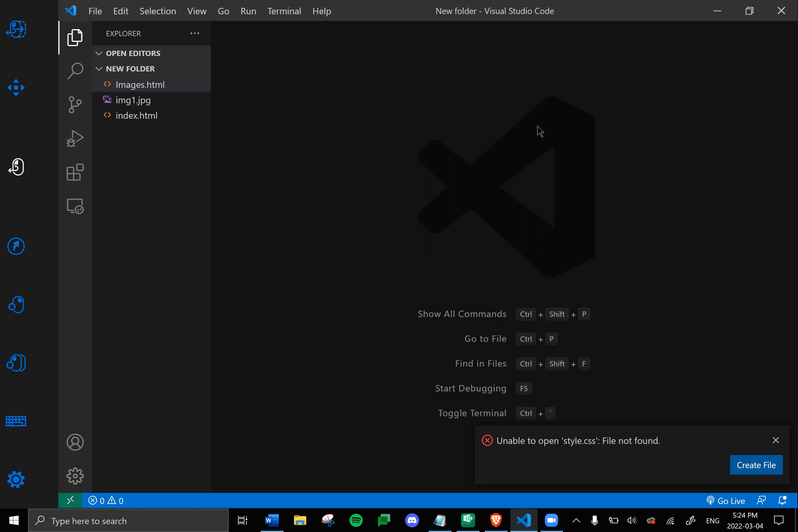Open the Help menu
Viewport: 798px width, 532px height.
pos(322,11)
